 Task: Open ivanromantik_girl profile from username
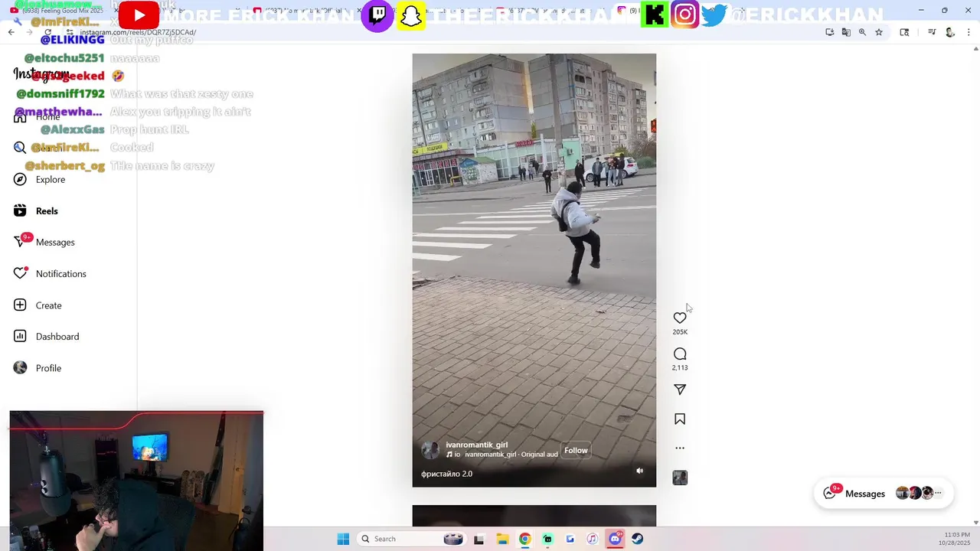(476, 445)
